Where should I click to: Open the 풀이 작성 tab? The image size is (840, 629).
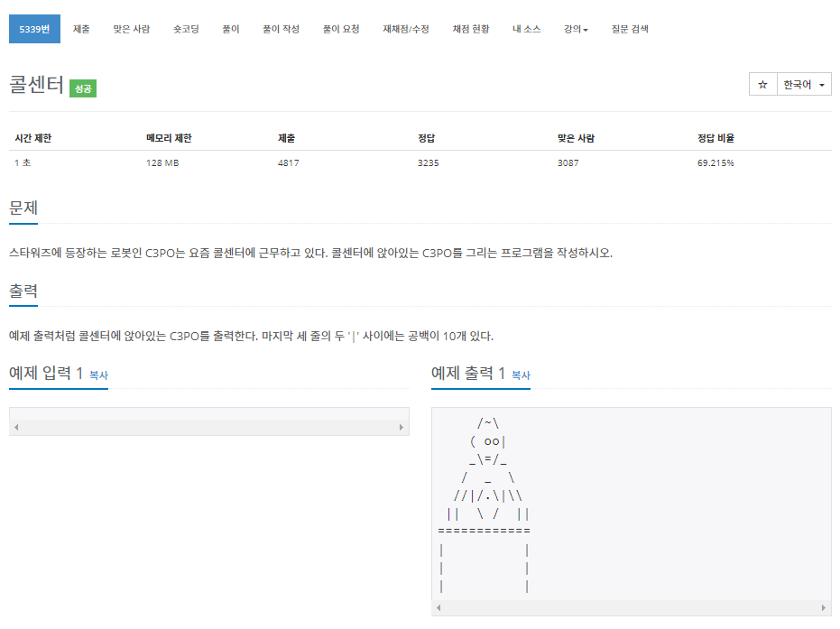pos(281,29)
